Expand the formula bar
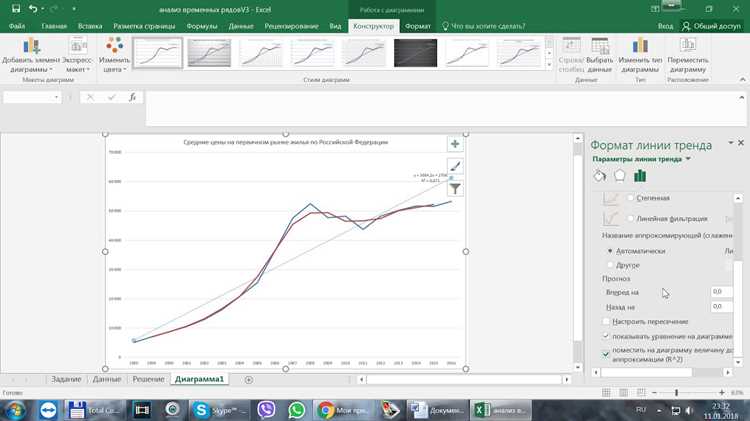The width and height of the screenshot is (750, 421). tap(742, 97)
